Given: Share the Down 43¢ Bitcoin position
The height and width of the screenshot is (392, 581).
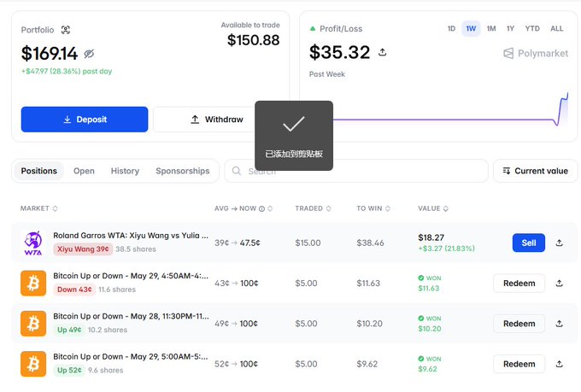Looking at the screenshot, I should [x=560, y=284].
